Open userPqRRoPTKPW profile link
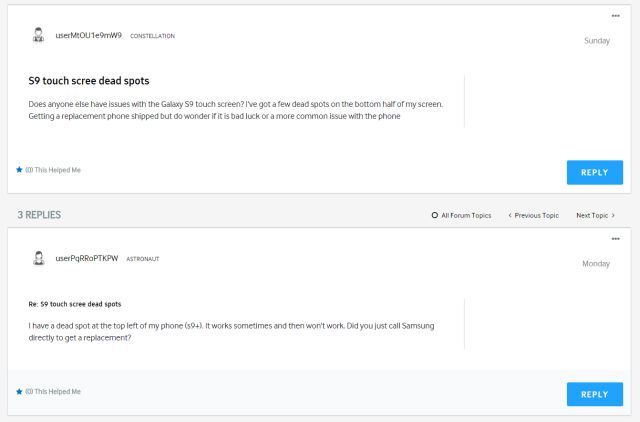 pyautogui.click(x=87, y=258)
